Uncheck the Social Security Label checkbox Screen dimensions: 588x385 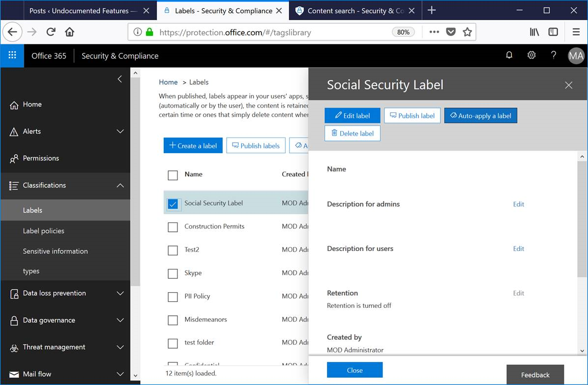[173, 203]
